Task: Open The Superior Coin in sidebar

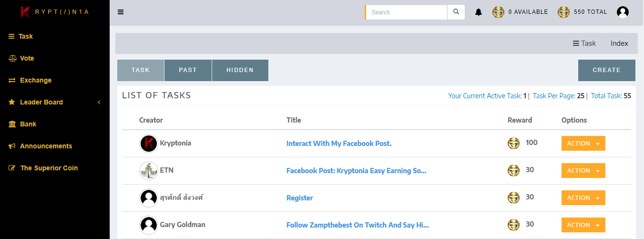Action: click(49, 168)
